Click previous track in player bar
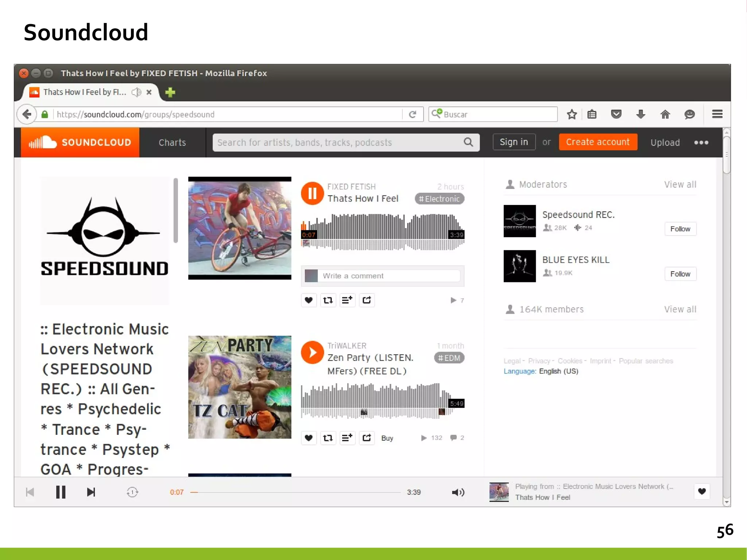Image resolution: width=747 pixels, height=560 pixels. click(30, 492)
